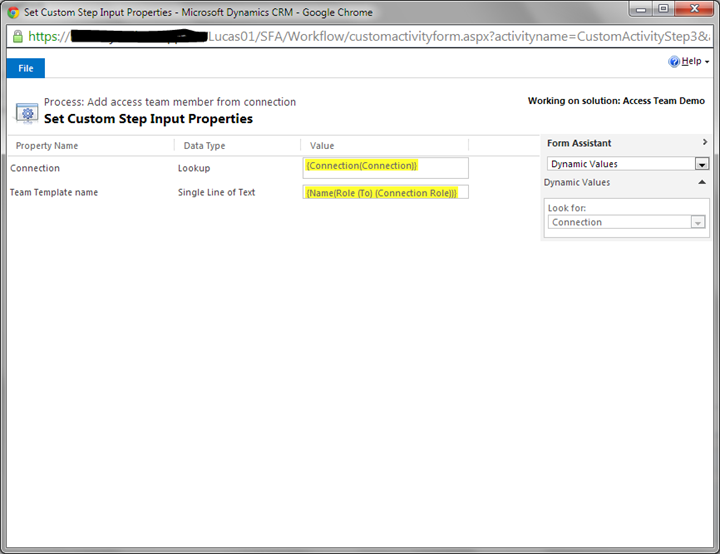
Task: Collapse the Form Assistant panel chevron
Action: click(x=705, y=142)
